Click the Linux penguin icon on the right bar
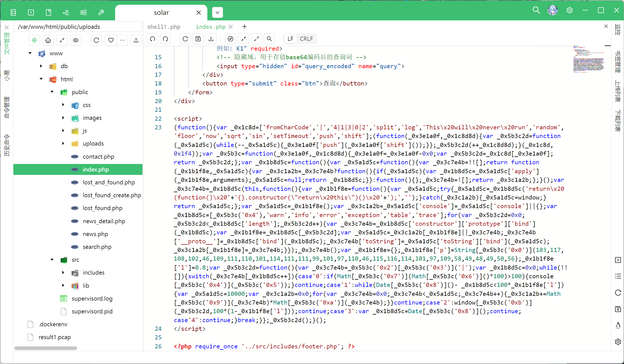The image size is (624, 364). pos(618,325)
